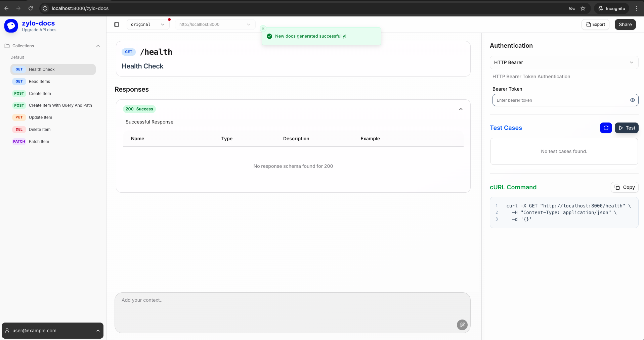
Task: Click the user profile icon beside email
Action: 7,331
